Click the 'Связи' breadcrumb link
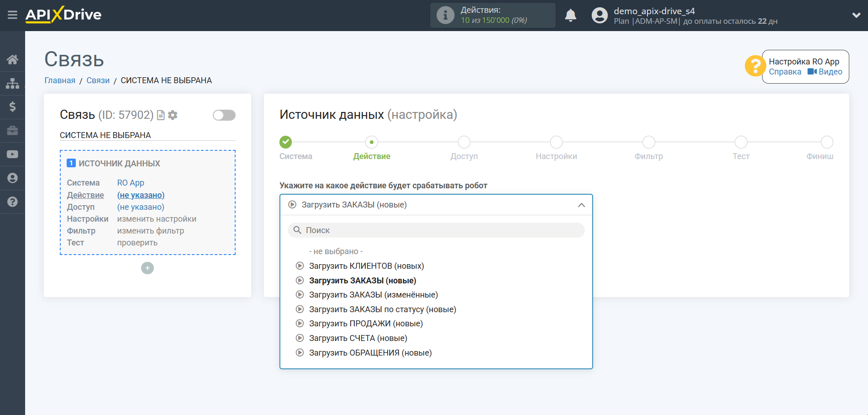The height and width of the screenshot is (415, 868). (98, 80)
